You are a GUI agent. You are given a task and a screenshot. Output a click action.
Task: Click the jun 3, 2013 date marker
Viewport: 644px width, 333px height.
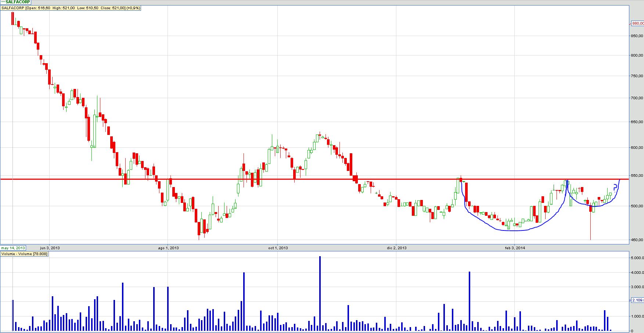pos(50,248)
